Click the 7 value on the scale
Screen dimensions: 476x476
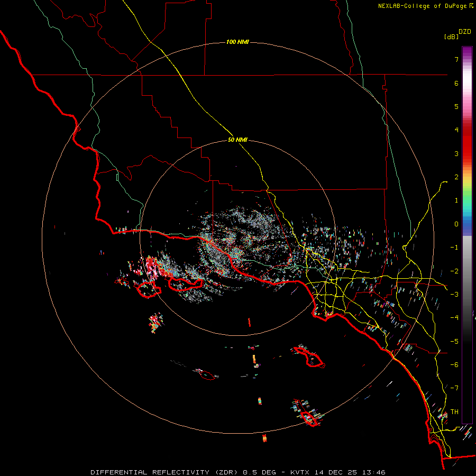click(x=456, y=59)
